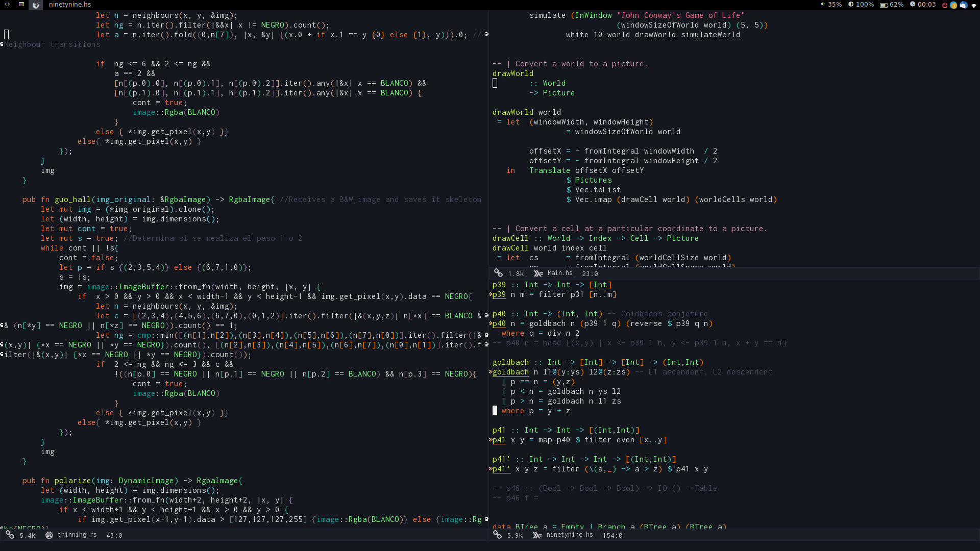Screen dimensions: 980x551
Task: Click the 00:03 clock time
Action: tap(927, 5)
